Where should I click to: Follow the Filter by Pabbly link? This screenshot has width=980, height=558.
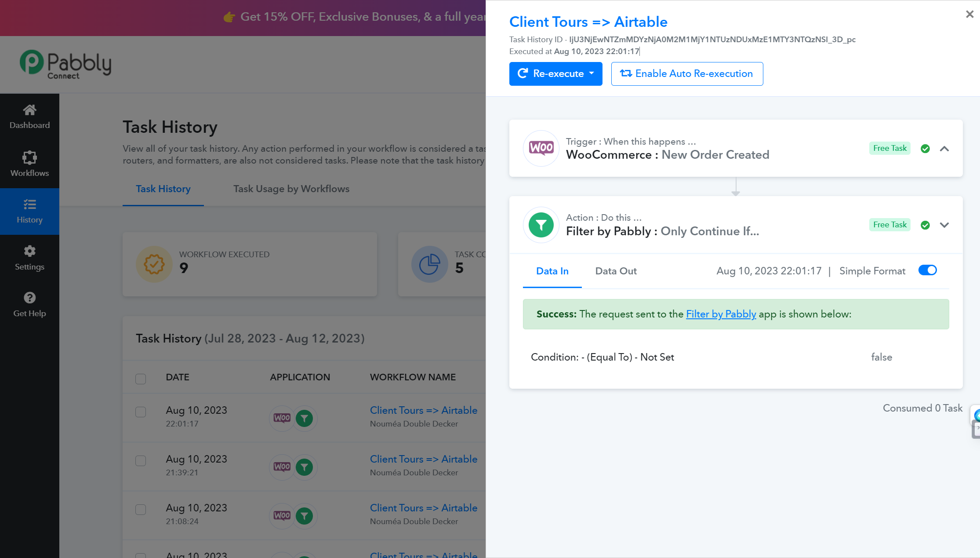pyautogui.click(x=721, y=314)
